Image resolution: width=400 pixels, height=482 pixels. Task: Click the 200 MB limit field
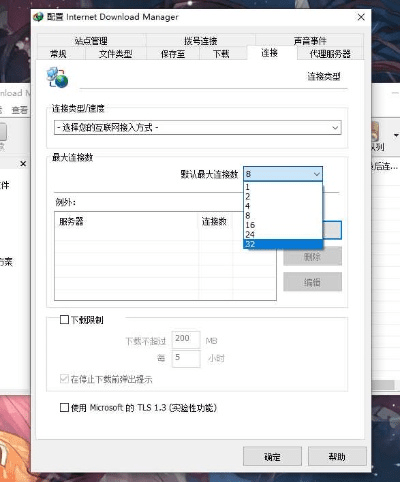(x=186, y=339)
